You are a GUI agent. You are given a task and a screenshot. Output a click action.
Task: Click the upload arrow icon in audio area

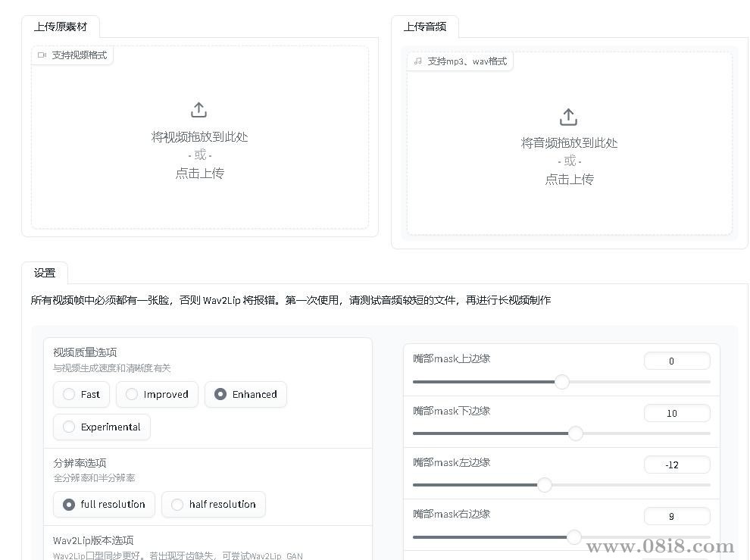click(568, 115)
